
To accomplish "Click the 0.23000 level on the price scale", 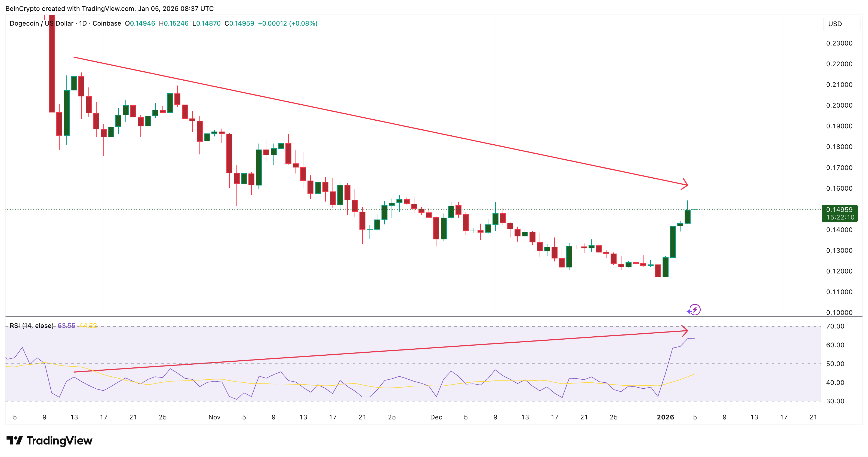I will pos(840,43).
